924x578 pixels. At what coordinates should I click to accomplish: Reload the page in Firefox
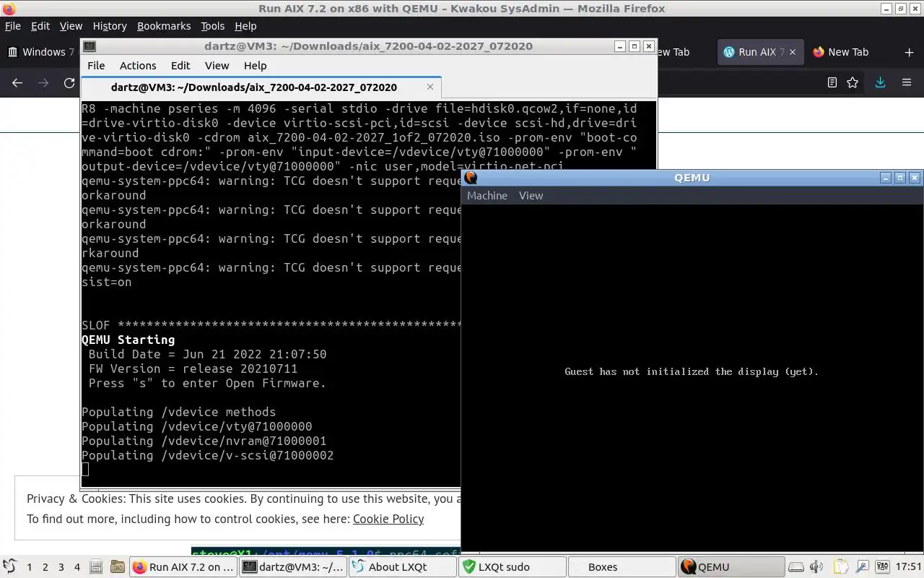tap(69, 82)
